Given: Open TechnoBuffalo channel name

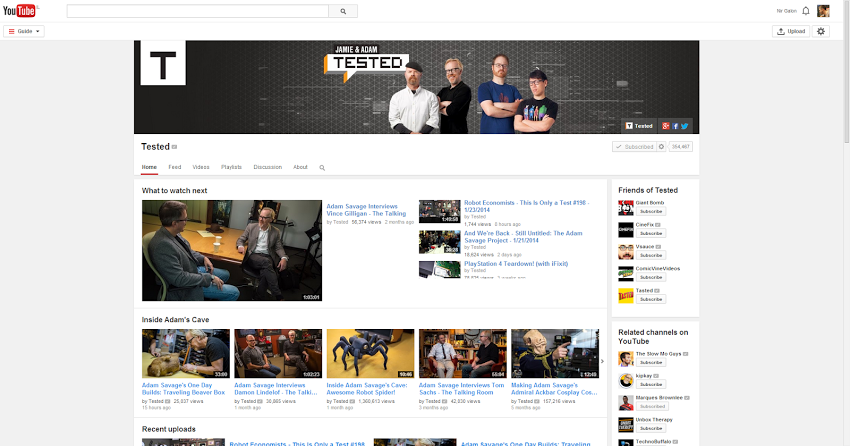Looking at the screenshot, I should pos(653,442).
